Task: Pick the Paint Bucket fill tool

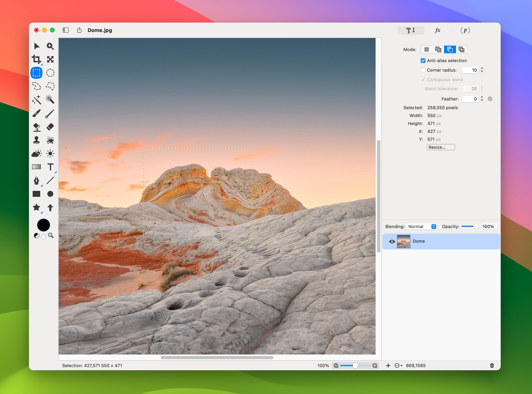Action: pyautogui.click(x=36, y=127)
